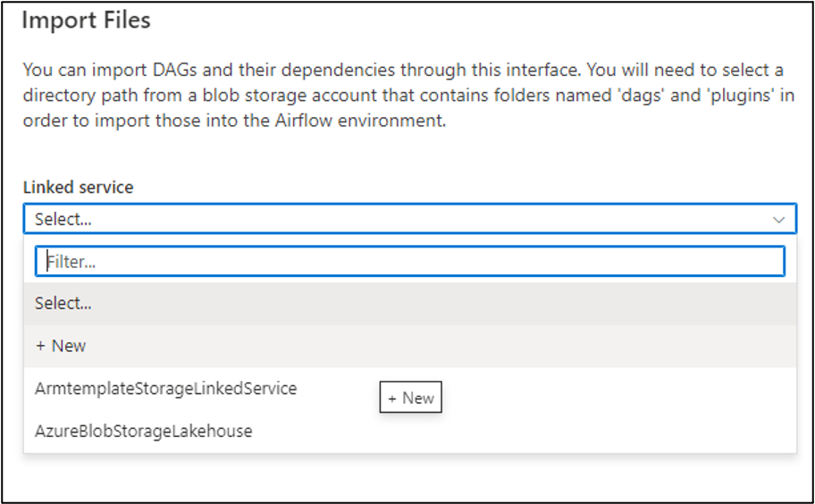Choose AzureBlobStorageLakehouse linked service
815x504 pixels.
(x=144, y=431)
